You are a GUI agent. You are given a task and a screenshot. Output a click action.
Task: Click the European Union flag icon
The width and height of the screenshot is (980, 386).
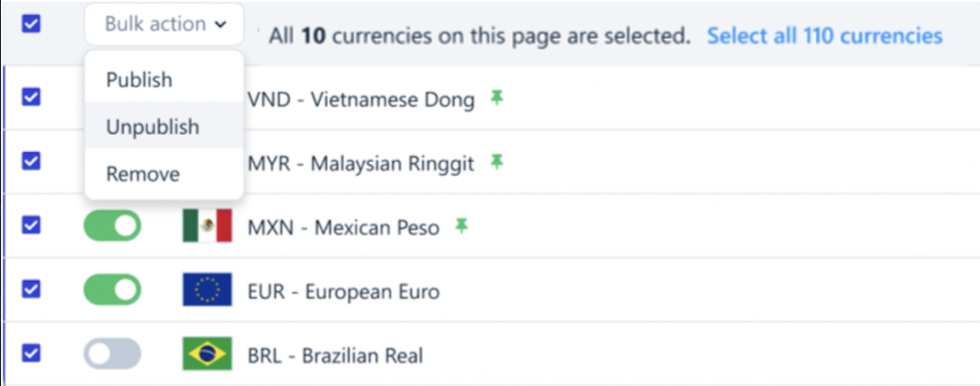207,289
